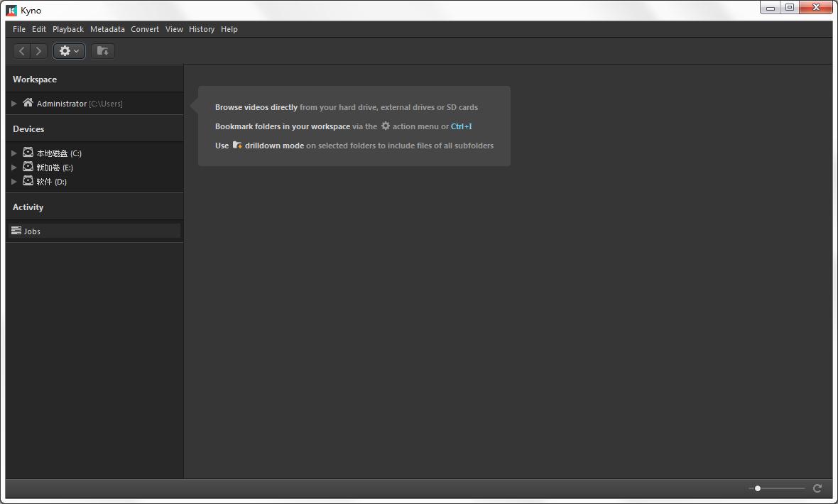
Task: Click the C: drive disk icon
Action: click(x=28, y=153)
